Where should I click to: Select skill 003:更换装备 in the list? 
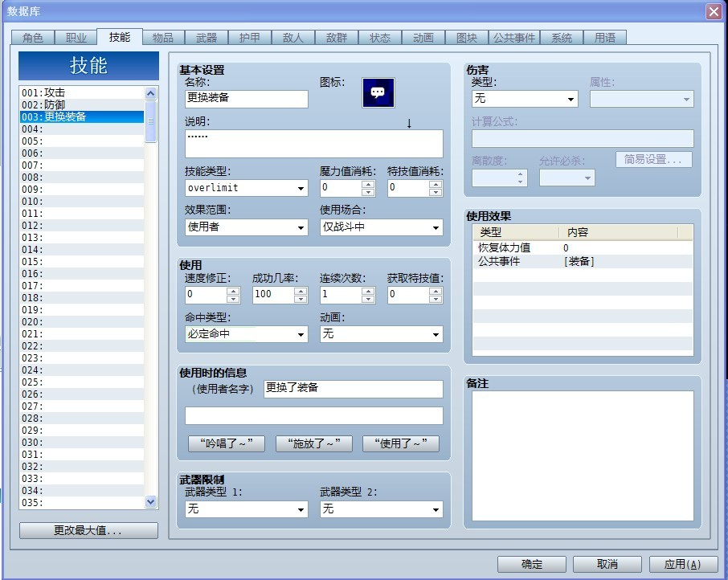[x=82, y=117]
